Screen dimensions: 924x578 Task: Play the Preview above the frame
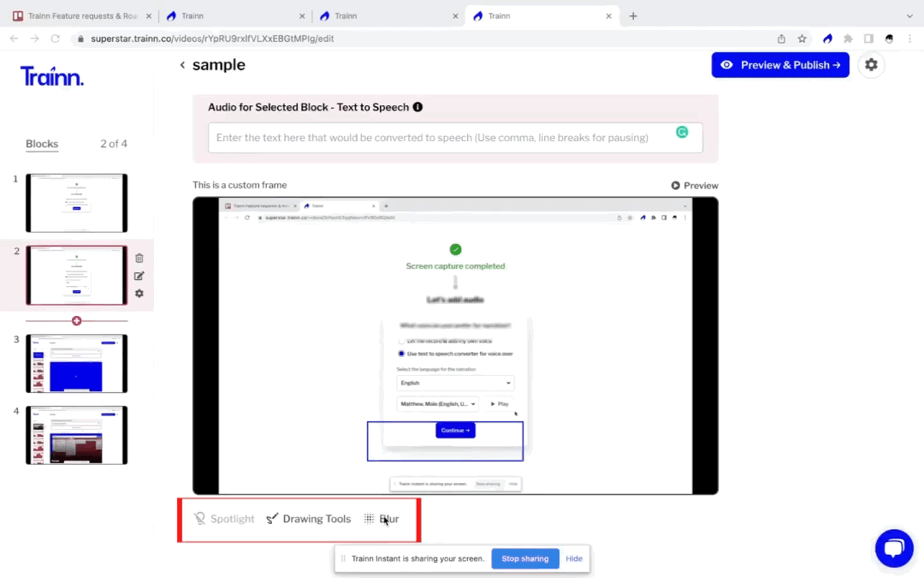[x=695, y=185]
